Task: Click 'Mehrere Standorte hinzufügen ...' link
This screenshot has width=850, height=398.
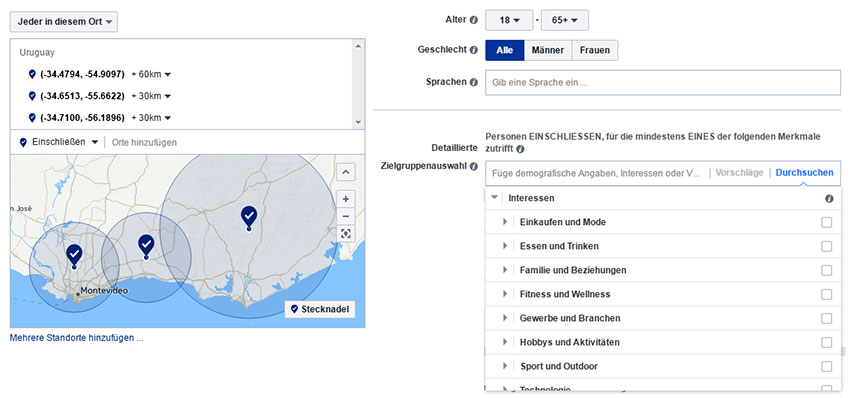Action: click(76, 338)
